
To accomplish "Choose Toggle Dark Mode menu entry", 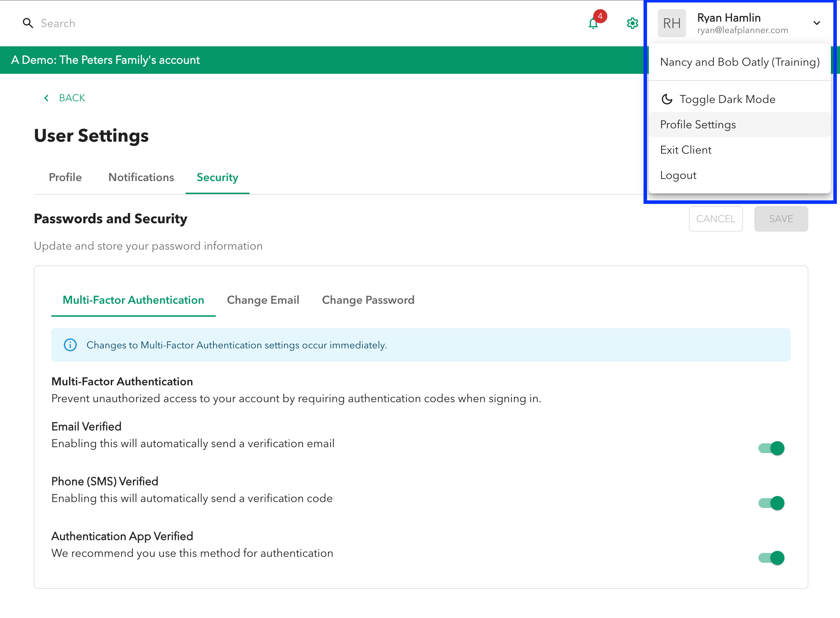I will [x=739, y=99].
